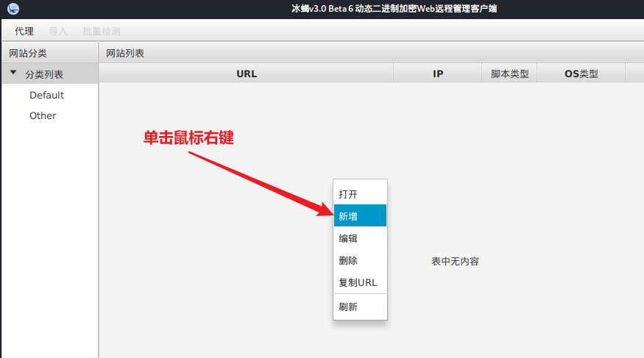The width and height of the screenshot is (644, 358).
Task: Choose 复制URL in context menu
Action: click(x=360, y=282)
